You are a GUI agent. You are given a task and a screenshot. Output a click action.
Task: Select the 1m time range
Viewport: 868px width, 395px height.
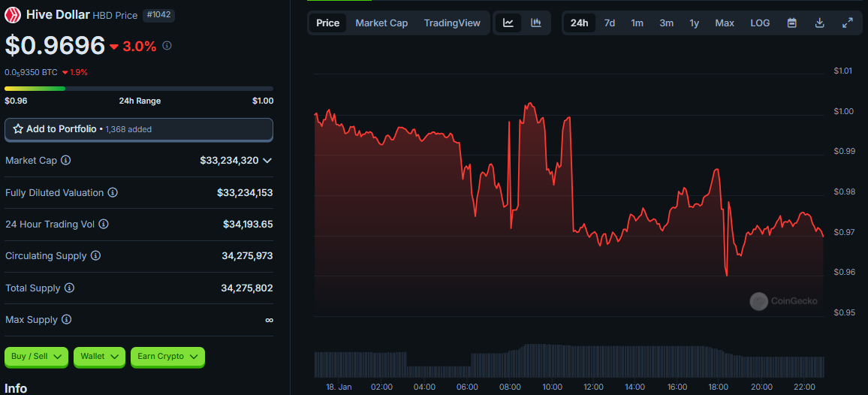[637, 23]
